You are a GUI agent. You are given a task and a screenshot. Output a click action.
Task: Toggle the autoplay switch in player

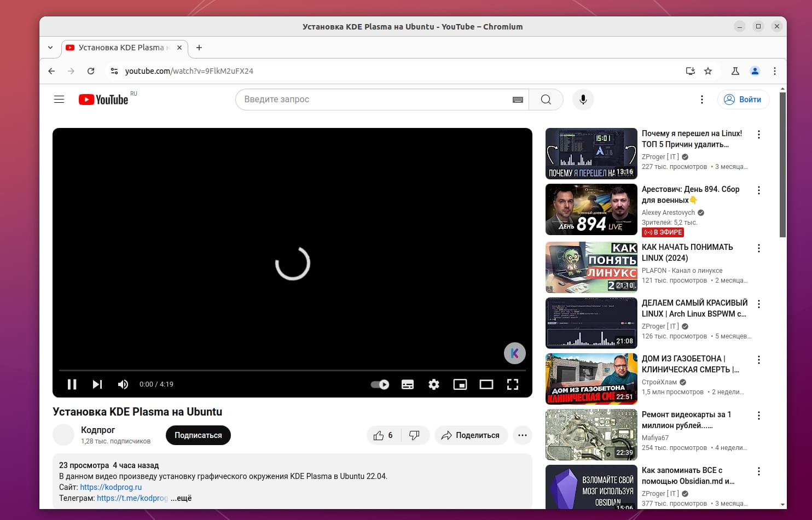(380, 384)
